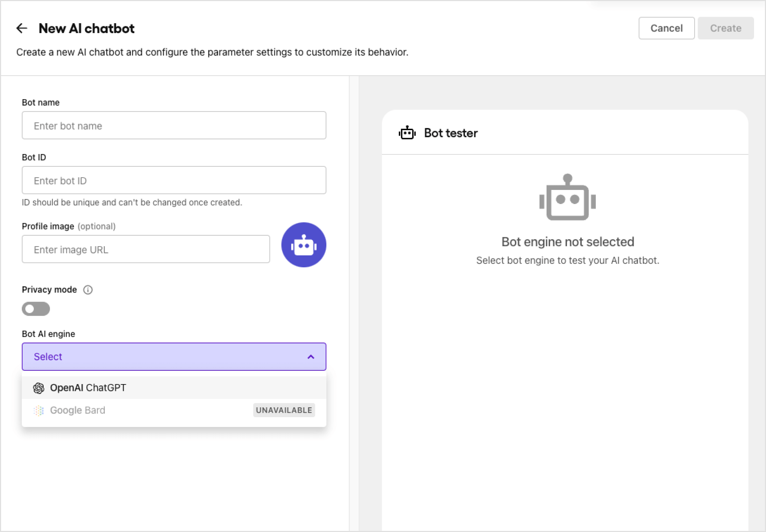Choose OpenAI ChatGPT from the engine list
This screenshot has width=766, height=532.
(x=174, y=388)
